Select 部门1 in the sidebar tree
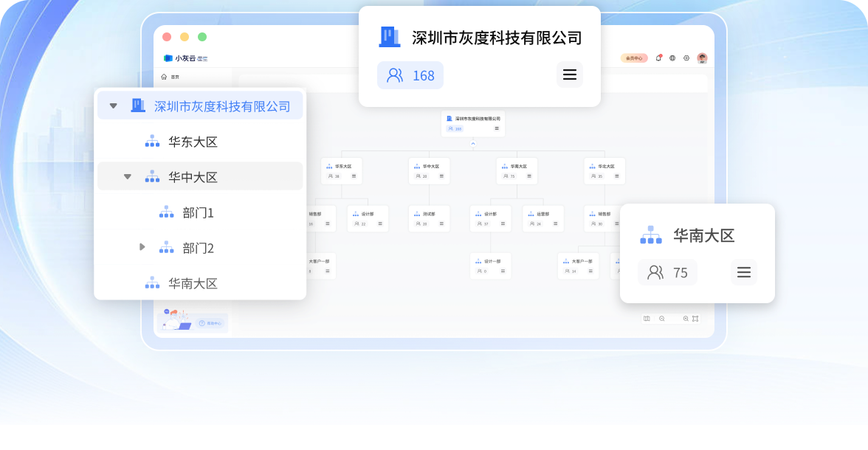 click(198, 212)
